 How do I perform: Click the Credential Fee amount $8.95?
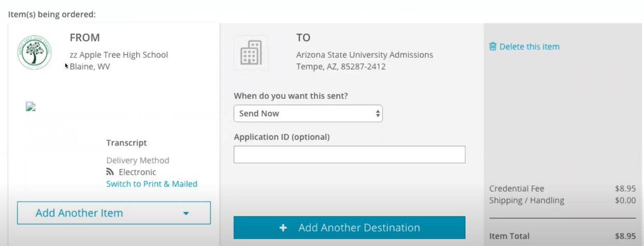(625, 189)
